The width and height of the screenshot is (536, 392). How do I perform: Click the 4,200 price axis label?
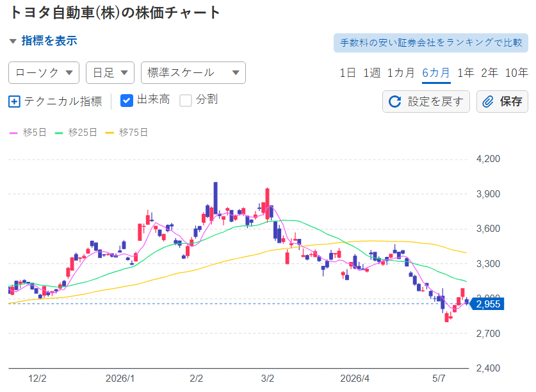pyautogui.click(x=488, y=159)
